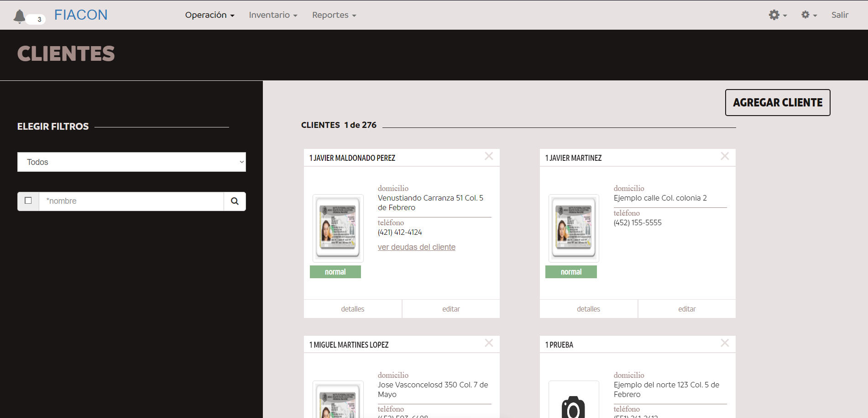868x418 pixels.
Task: Select Salir to log out
Action: point(840,15)
